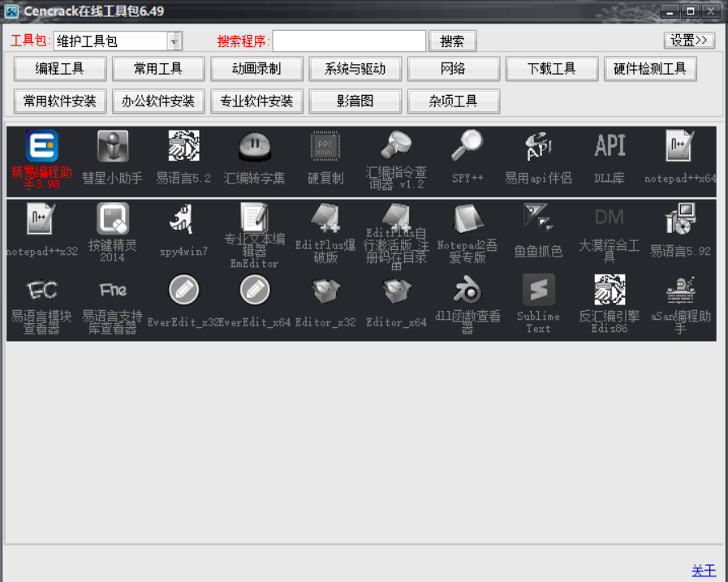Launch notepad++x64 icon

pyautogui.click(x=680, y=146)
